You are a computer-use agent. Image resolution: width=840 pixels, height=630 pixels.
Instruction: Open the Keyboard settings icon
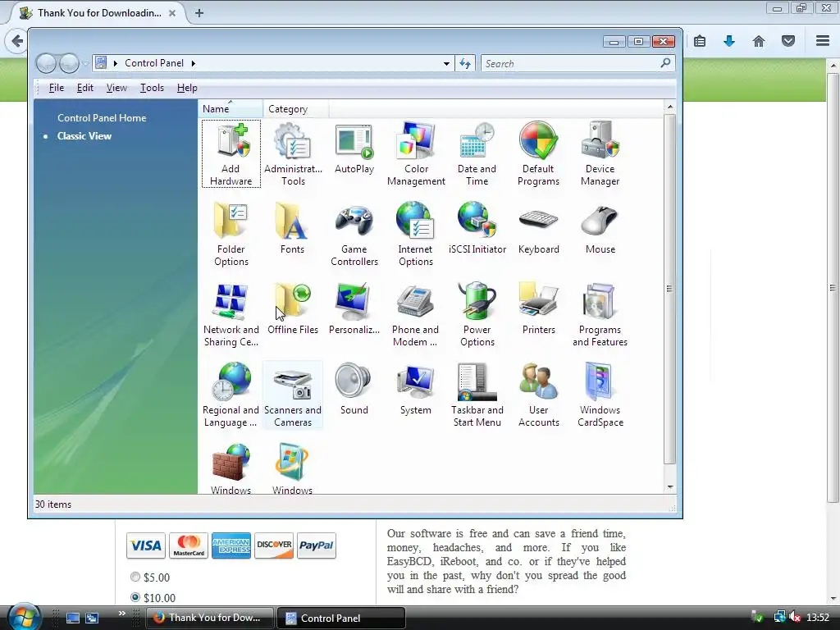538,228
